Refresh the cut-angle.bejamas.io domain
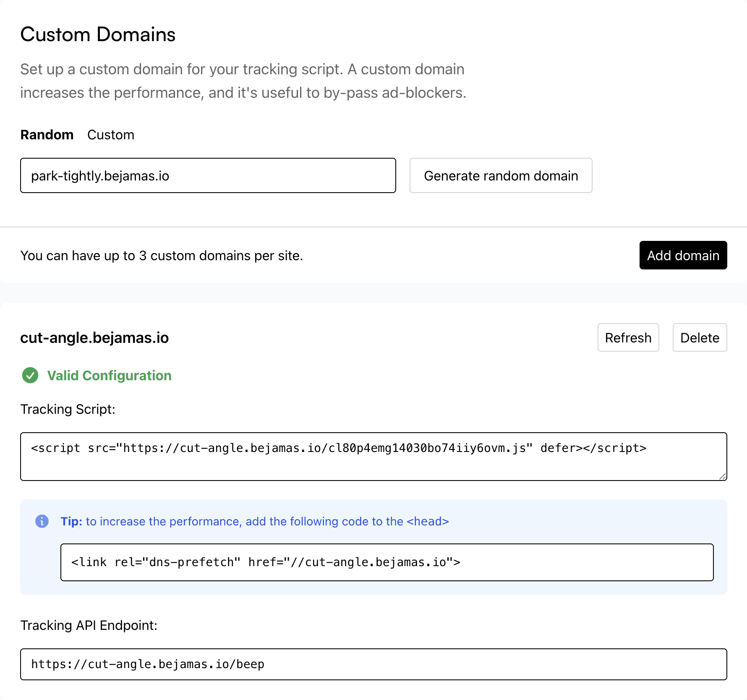 pyautogui.click(x=628, y=337)
